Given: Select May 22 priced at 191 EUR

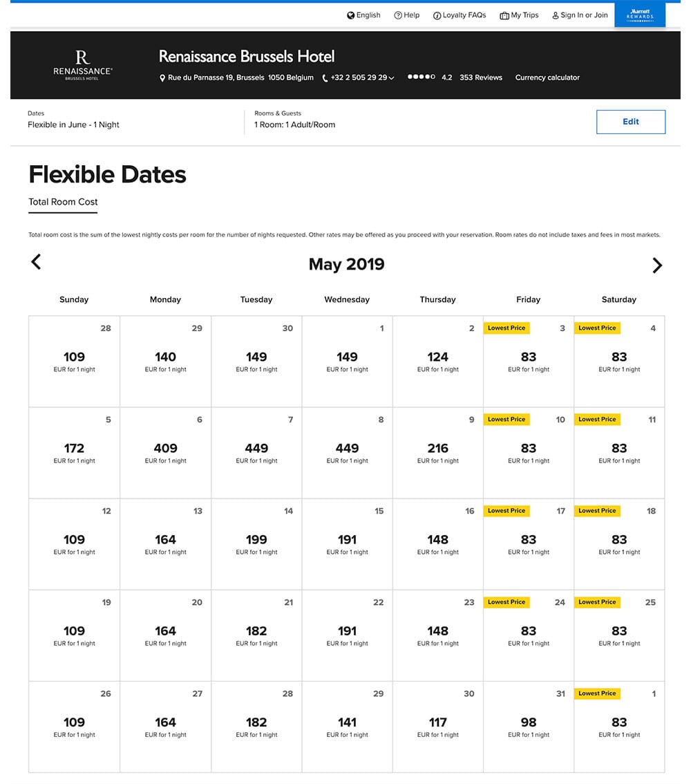Looking at the screenshot, I should pos(348,635).
